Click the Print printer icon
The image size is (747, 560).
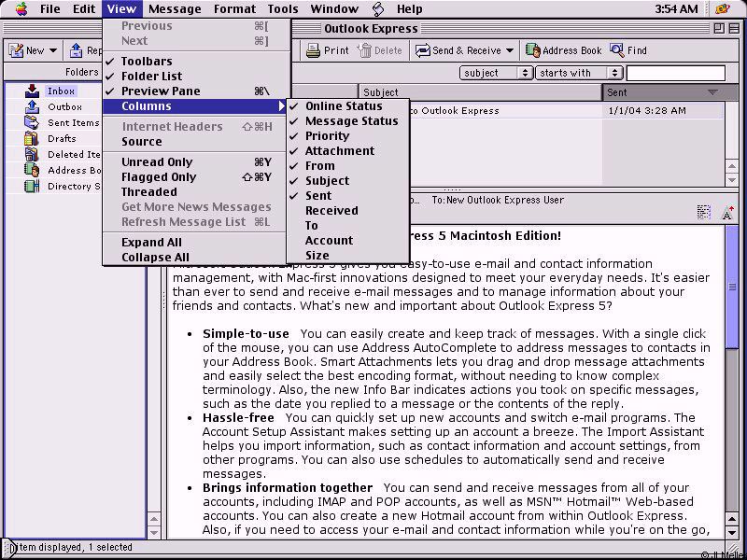(313, 50)
